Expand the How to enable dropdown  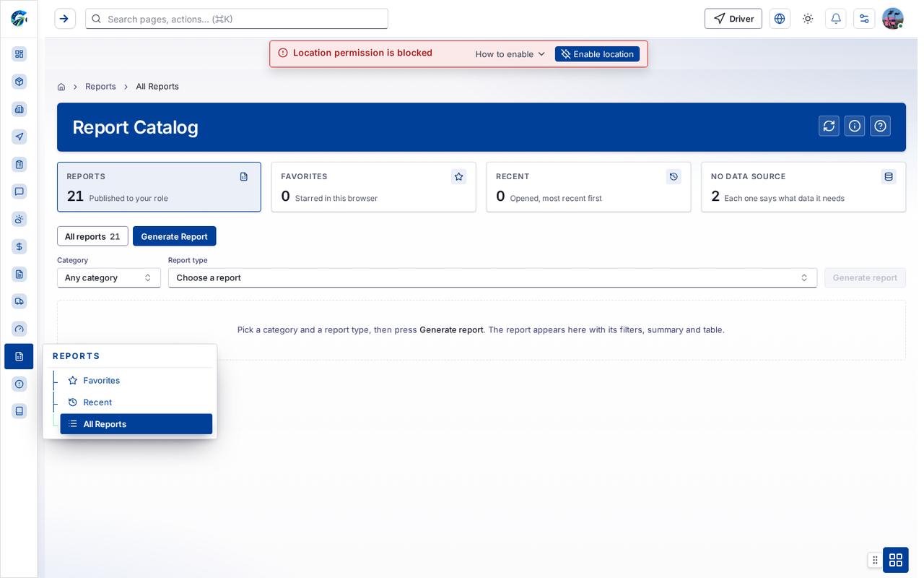pyautogui.click(x=510, y=54)
